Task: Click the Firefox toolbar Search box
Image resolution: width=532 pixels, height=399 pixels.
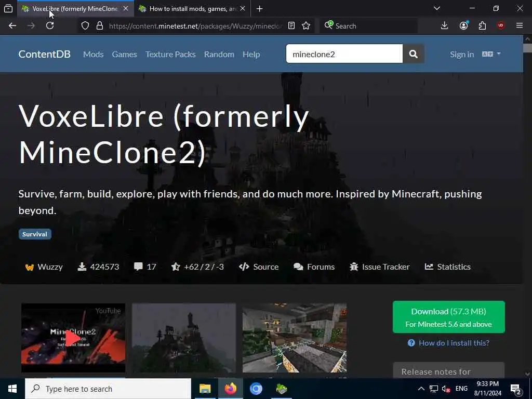Action: coord(368,26)
